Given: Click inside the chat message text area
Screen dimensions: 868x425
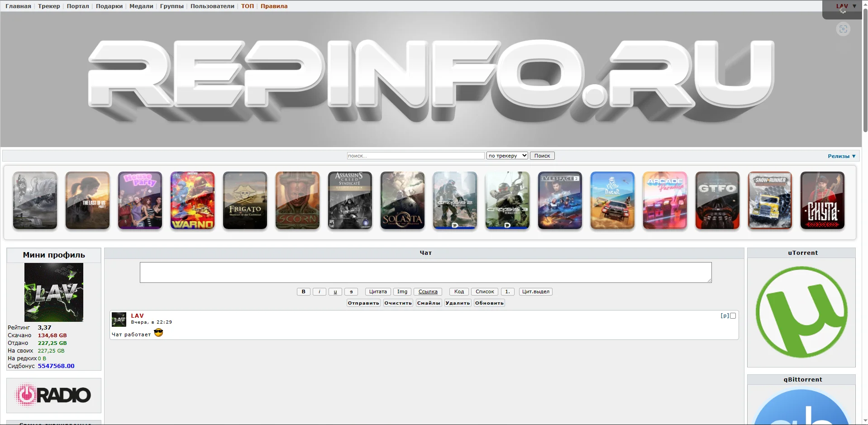Looking at the screenshot, I should [425, 272].
